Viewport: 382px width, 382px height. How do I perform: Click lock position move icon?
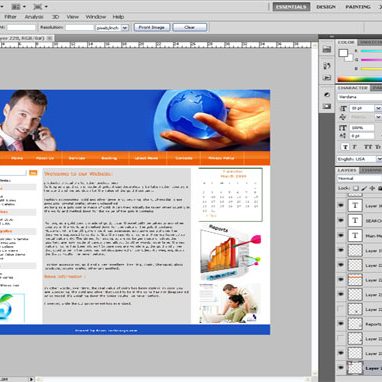click(x=372, y=188)
